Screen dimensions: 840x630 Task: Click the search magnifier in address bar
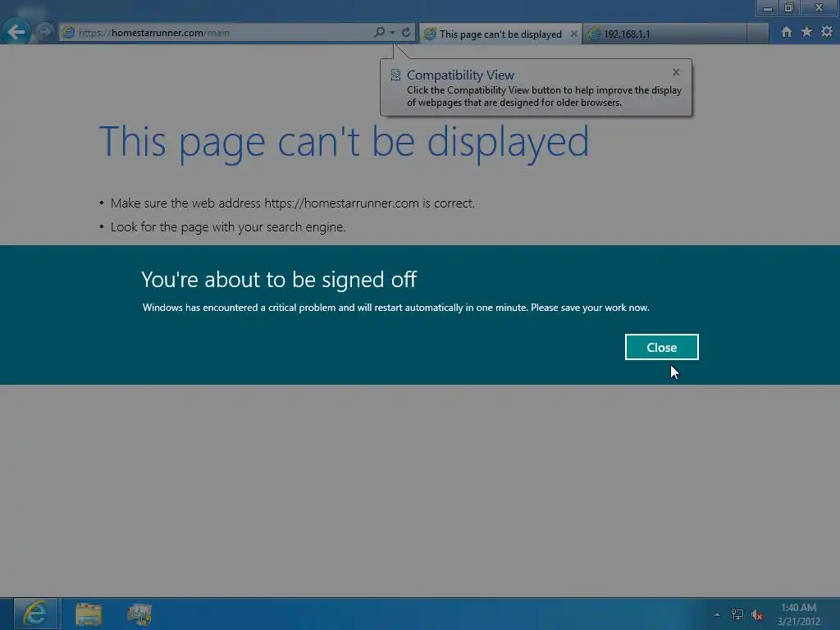(379, 32)
